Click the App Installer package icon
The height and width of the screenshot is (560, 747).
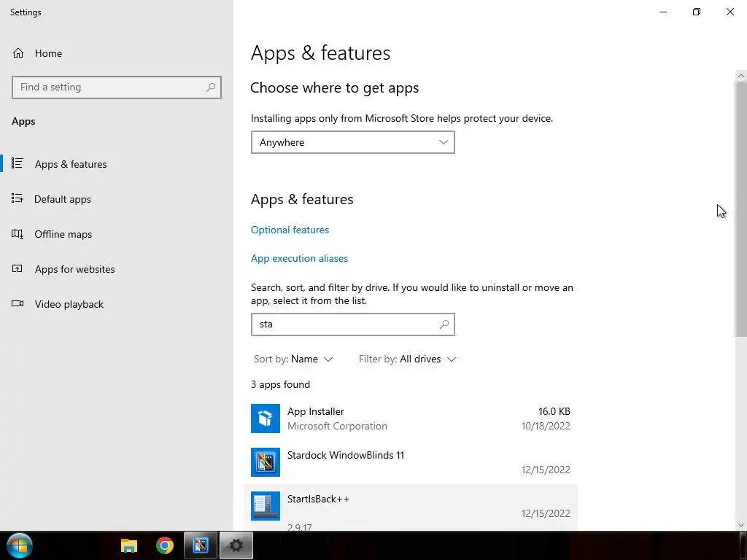click(x=266, y=419)
